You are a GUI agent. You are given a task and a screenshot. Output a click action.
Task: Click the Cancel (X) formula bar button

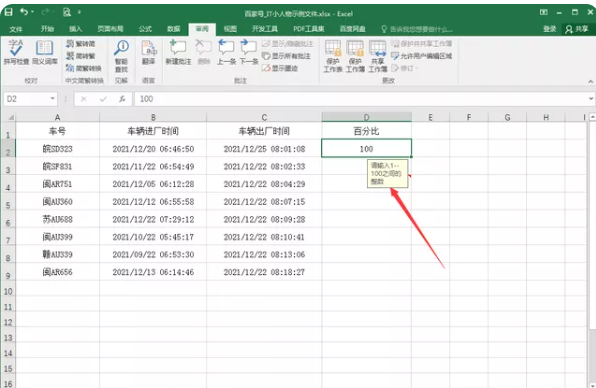(x=84, y=99)
